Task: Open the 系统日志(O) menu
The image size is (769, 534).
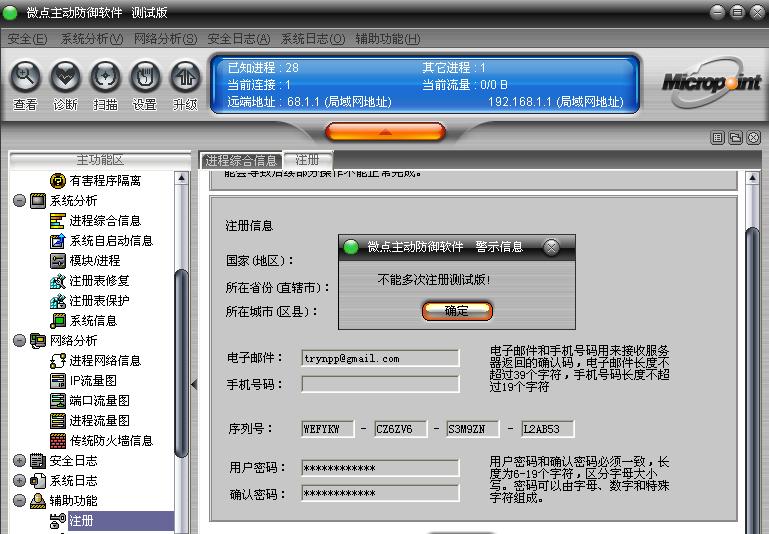Action: coord(313,39)
